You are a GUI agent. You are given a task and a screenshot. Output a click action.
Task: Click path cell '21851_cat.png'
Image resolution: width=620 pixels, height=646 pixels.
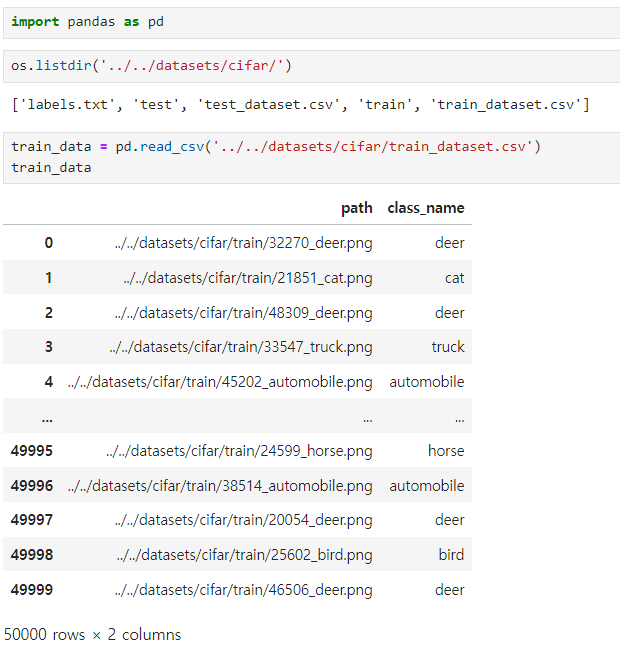click(x=248, y=278)
